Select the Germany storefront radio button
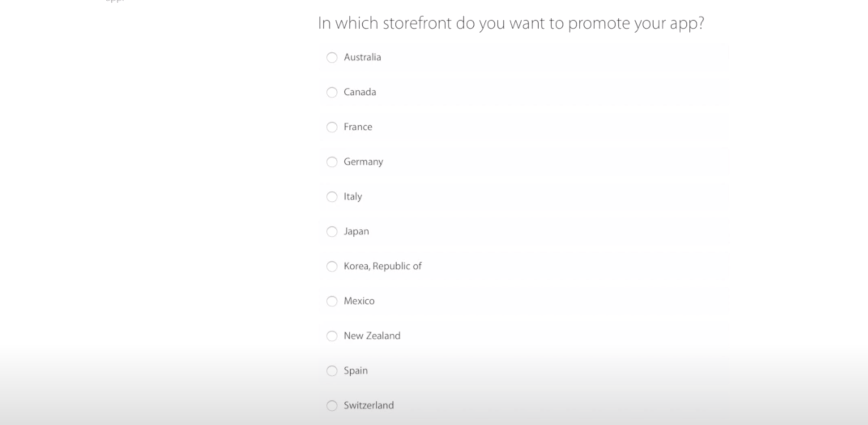 [x=332, y=162]
